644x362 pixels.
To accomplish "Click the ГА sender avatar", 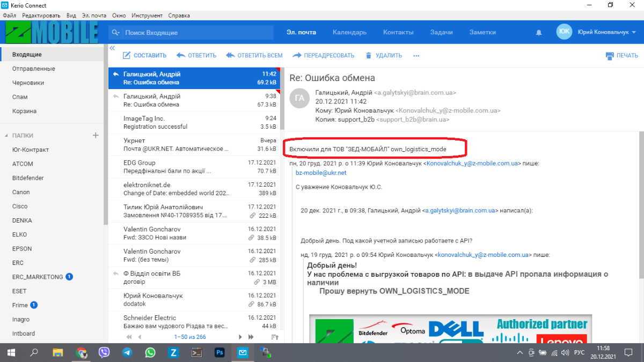I will point(300,98).
